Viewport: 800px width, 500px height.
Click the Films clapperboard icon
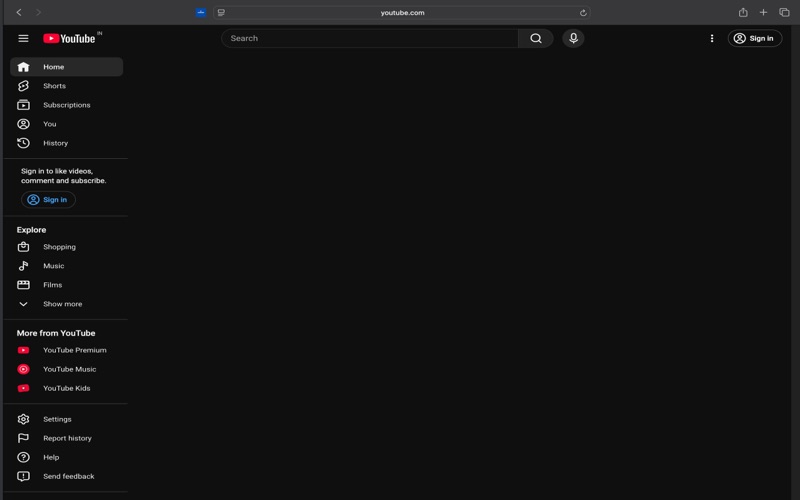point(23,285)
